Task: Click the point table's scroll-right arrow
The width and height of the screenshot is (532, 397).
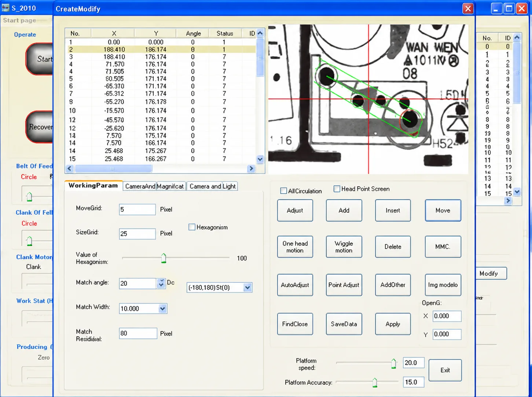Action: click(251, 168)
